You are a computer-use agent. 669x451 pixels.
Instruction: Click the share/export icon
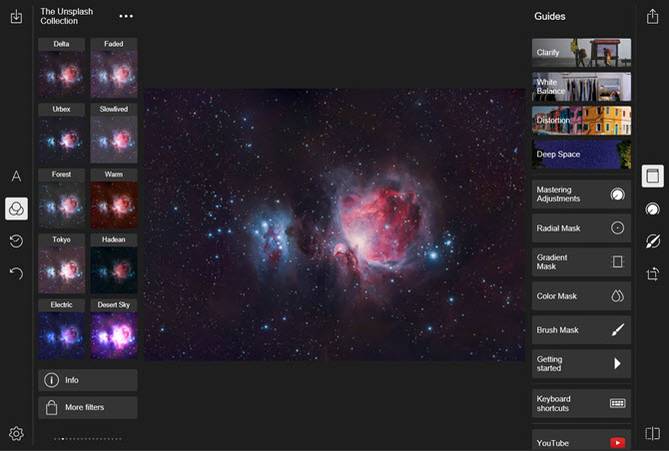pos(652,16)
